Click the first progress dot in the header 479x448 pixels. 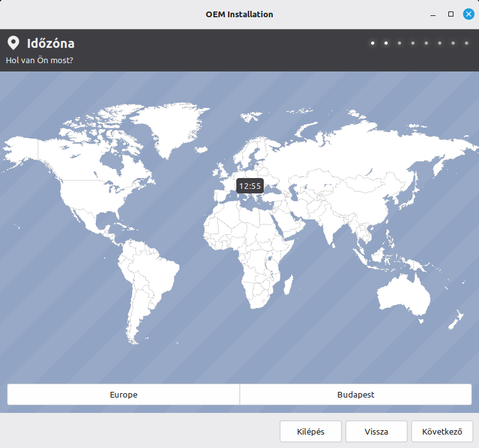372,43
